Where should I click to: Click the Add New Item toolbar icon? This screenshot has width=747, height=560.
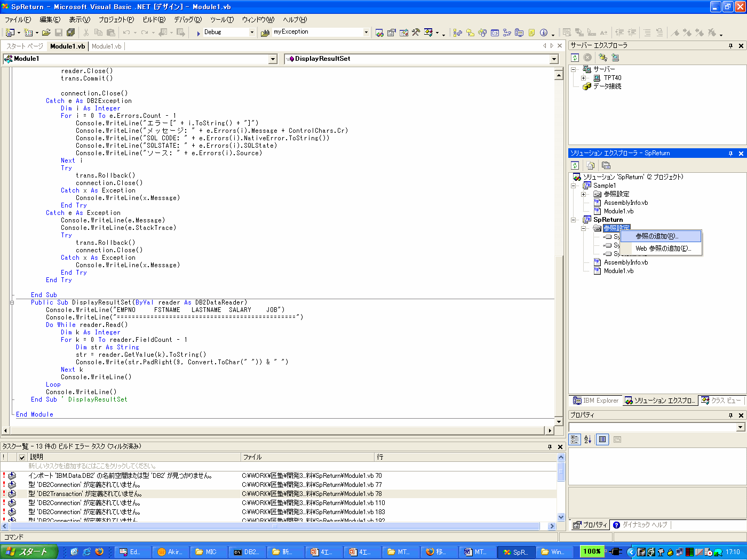coord(28,33)
